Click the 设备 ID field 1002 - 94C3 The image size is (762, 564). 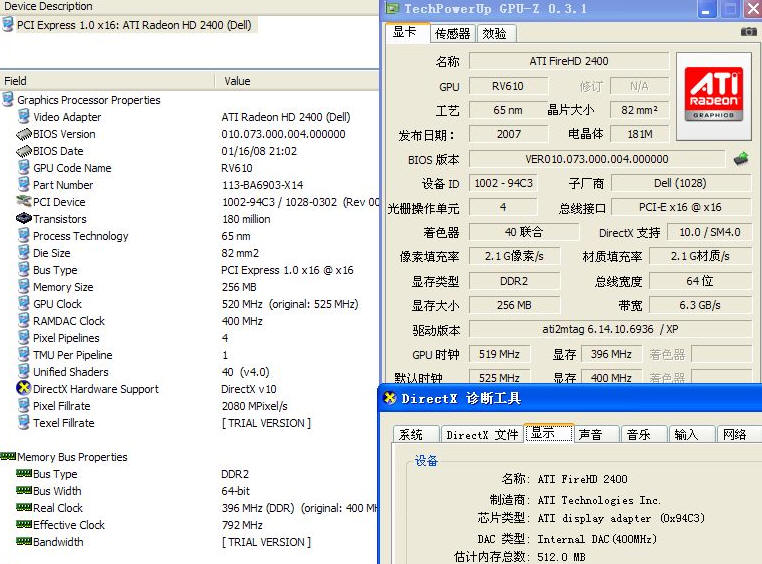click(x=503, y=183)
